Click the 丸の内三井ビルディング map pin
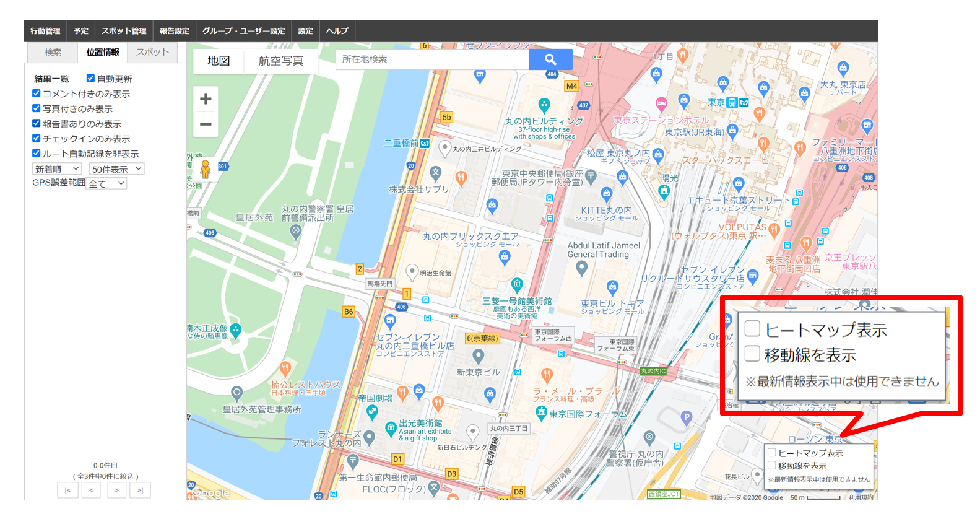980x519 pixels. (444, 148)
